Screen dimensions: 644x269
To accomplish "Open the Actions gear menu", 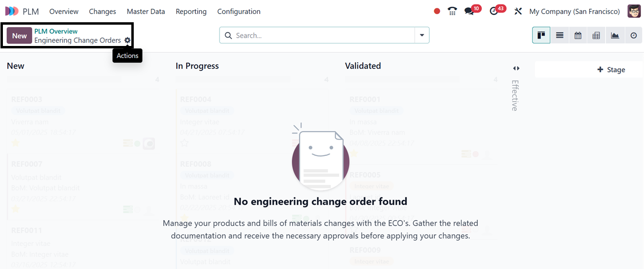I will [127, 41].
